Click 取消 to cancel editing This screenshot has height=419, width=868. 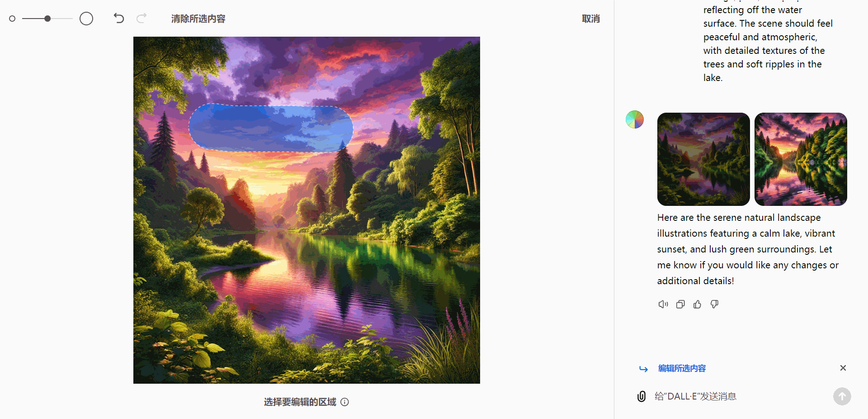591,19
